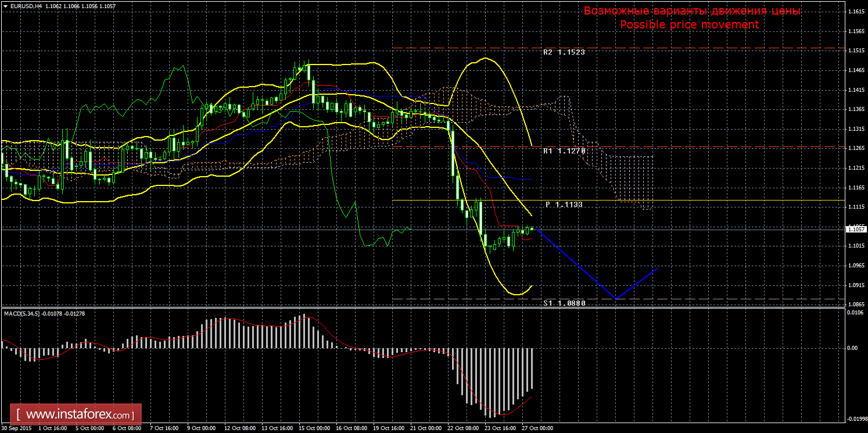Click the triangle arrow beside EURUSD,H4
Image resolution: width=868 pixels, height=433 pixels.
pyautogui.click(x=5, y=5)
